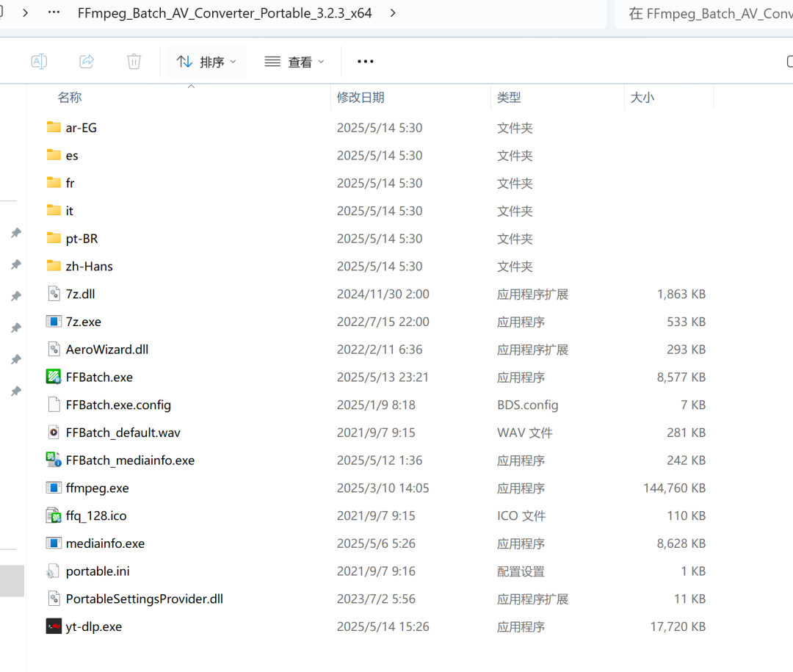Screen dimensions: 793x672
Task: Click the WAV 文件 type cell
Action: tap(524, 433)
